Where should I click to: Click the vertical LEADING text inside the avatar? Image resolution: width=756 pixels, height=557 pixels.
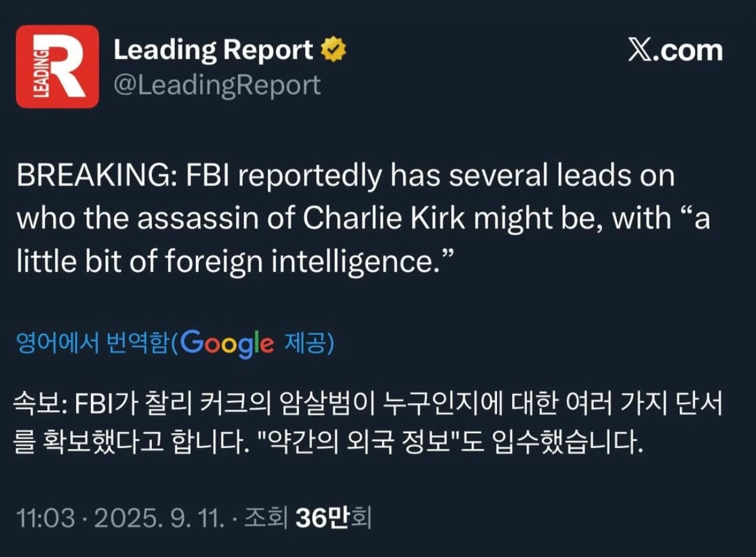(x=42, y=74)
